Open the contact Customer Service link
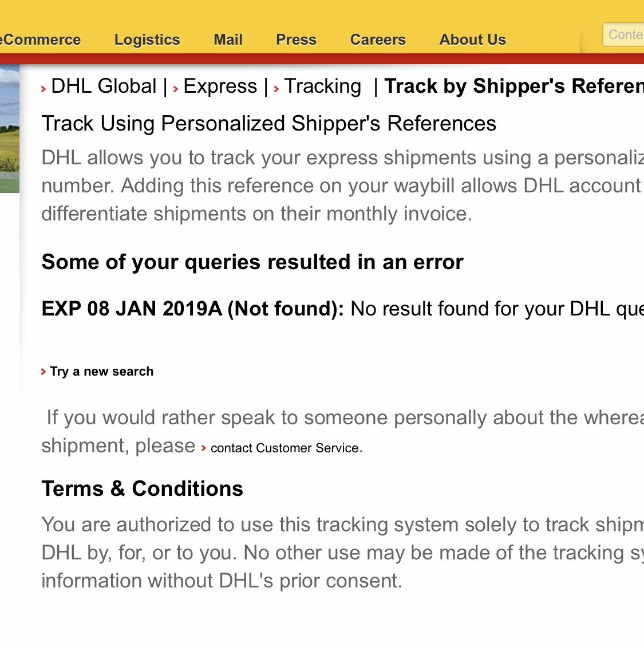 [x=285, y=448]
